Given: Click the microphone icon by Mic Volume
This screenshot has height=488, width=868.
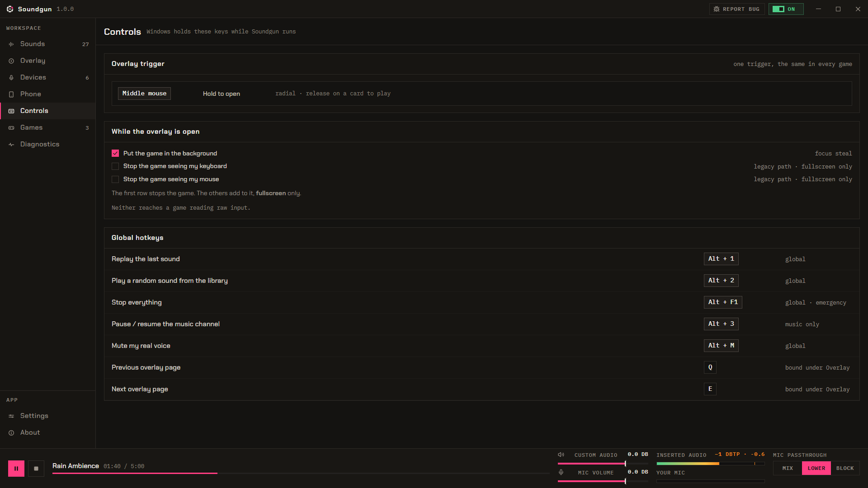Looking at the screenshot, I should click(561, 472).
